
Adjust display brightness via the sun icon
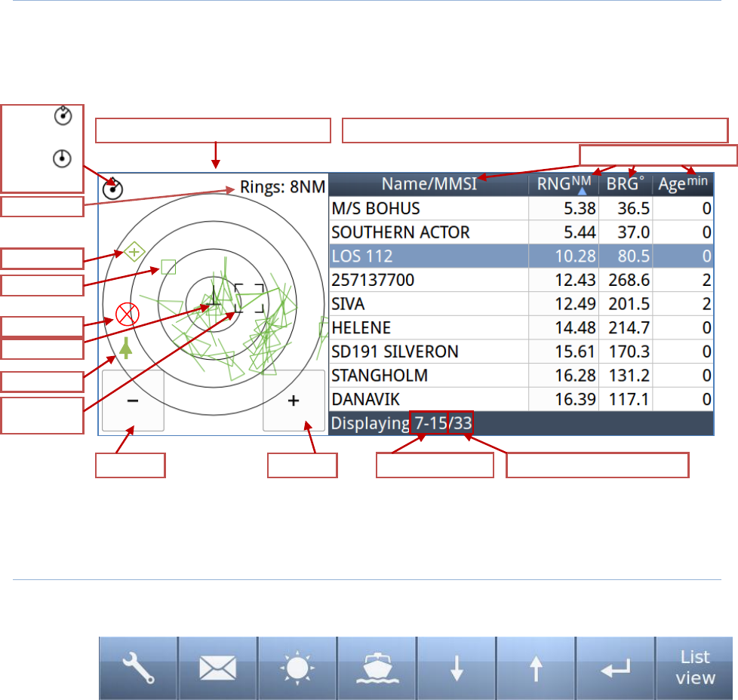(297, 668)
